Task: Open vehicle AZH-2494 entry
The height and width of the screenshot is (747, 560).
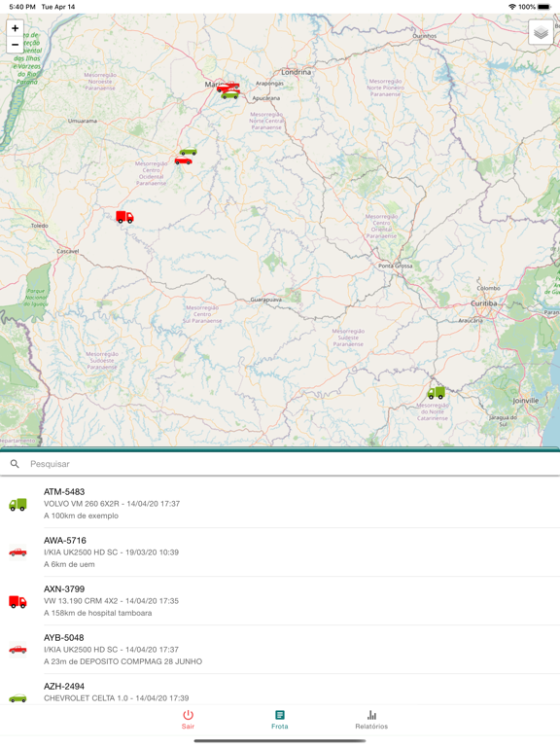Action: [280, 690]
